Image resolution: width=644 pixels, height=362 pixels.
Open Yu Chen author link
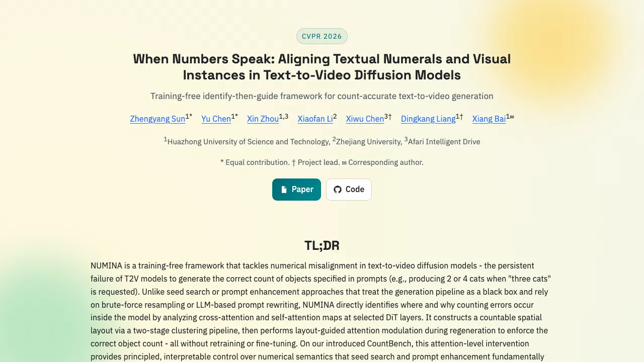[216, 119]
